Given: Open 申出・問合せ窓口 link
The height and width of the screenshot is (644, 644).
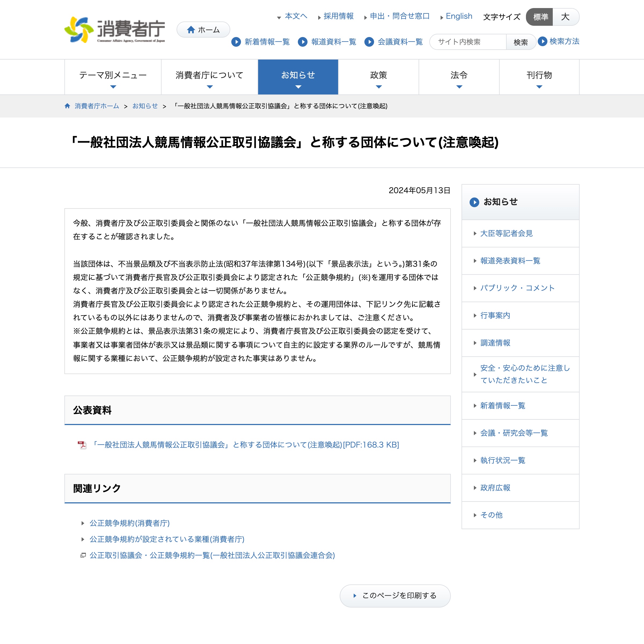Looking at the screenshot, I should click(x=400, y=16).
